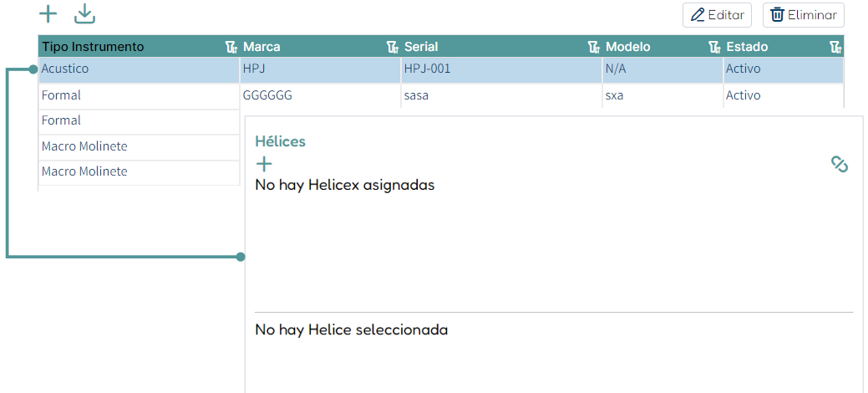The height and width of the screenshot is (393, 868).
Task: Open the Modelo column filter
Action: (714, 47)
